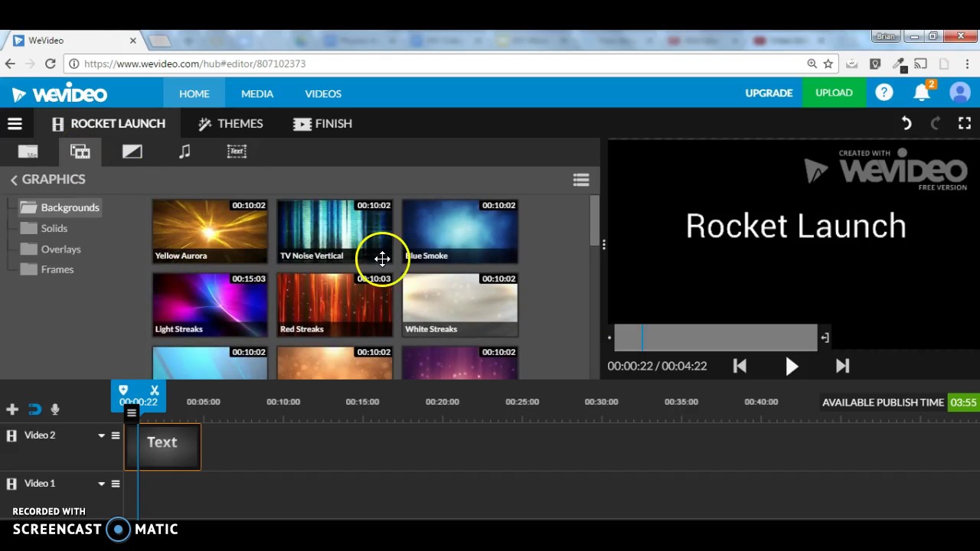Select the Red Streaks background thumbnail

coord(335,305)
